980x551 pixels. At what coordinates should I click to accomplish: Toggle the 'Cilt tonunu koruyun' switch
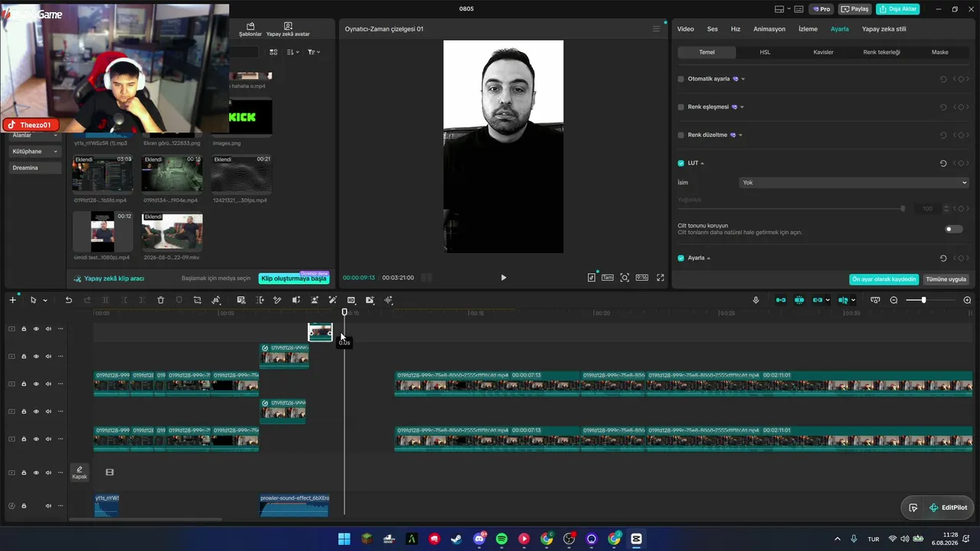tap(954, 229)
